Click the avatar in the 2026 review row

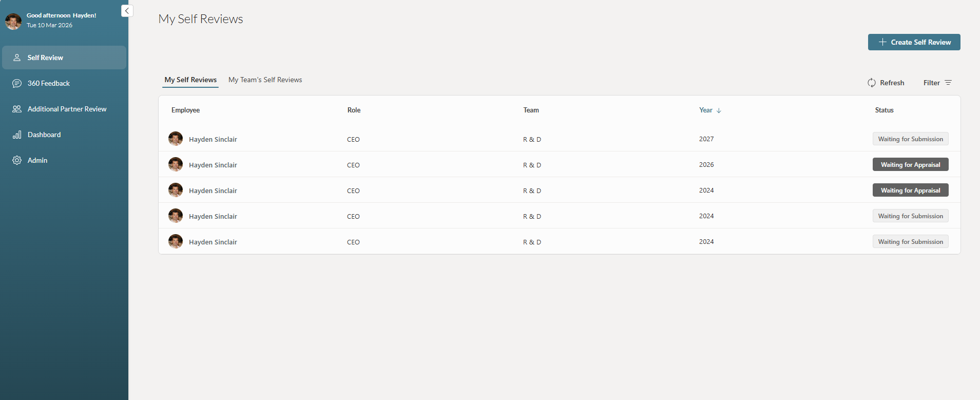coord(176,164)
